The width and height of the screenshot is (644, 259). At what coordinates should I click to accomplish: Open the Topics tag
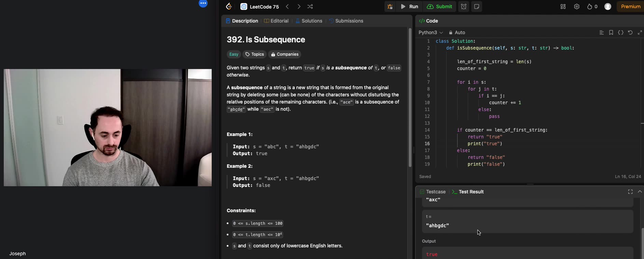click(255, 54)
